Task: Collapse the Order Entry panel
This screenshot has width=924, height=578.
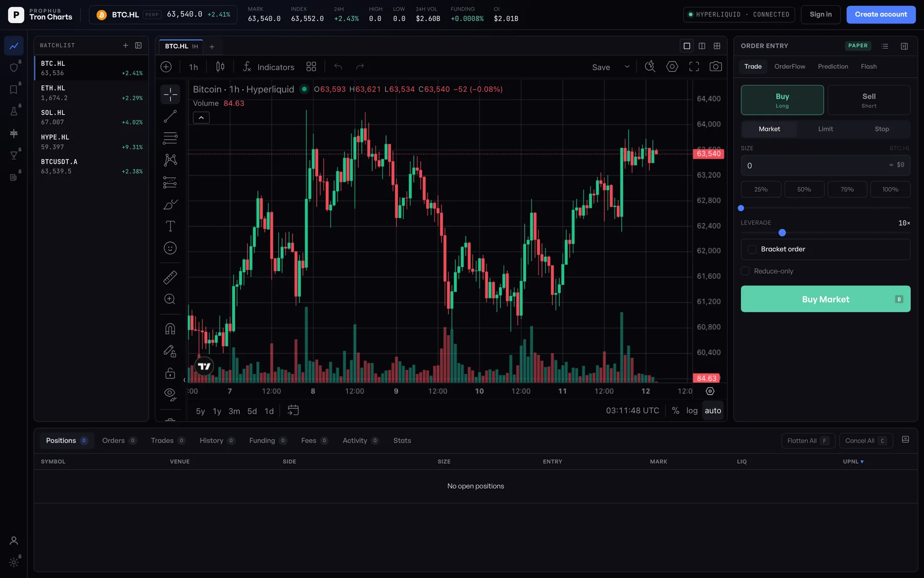Action: (x=904, y=46)
